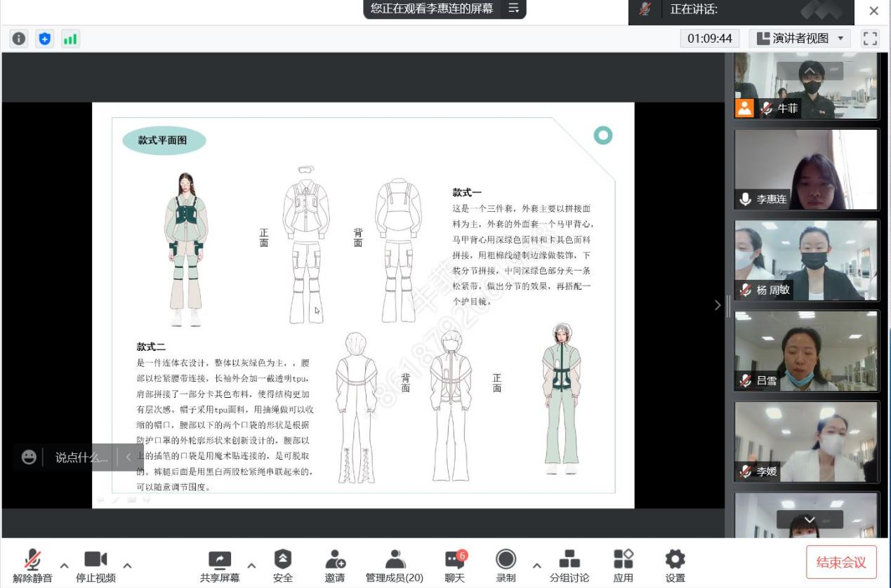This screenshot has height=588, width=891.
Task: Click the blue security shield icon
Action: coord(45,39)
